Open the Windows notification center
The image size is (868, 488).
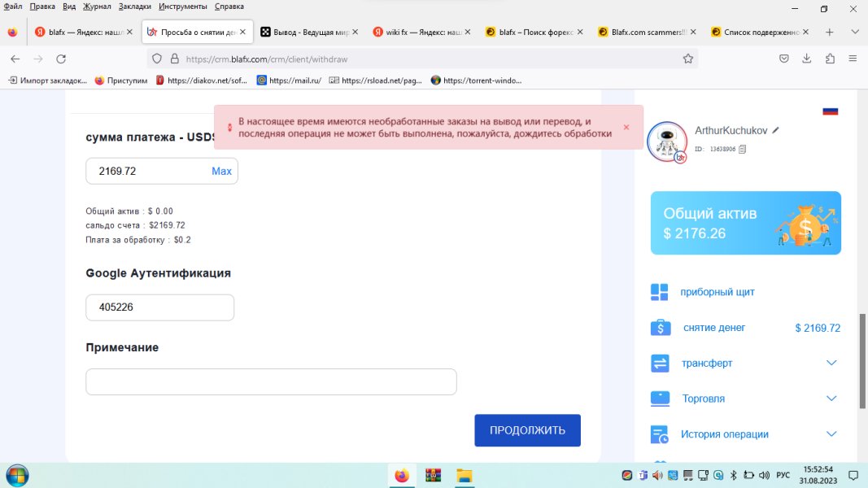point(853,475)
